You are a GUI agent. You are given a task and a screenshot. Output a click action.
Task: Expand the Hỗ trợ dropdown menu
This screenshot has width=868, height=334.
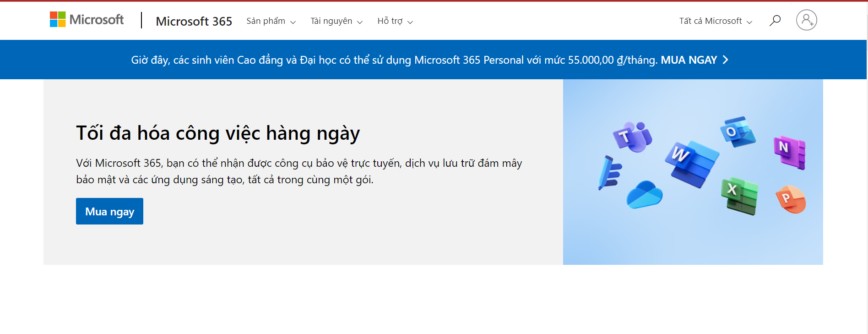[x=395, y=21]
